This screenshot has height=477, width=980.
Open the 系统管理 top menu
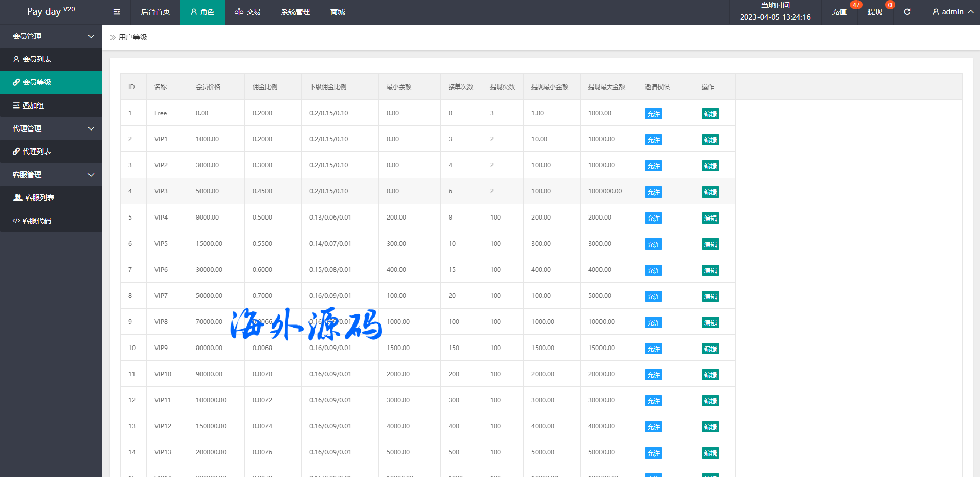pos(295,12)
